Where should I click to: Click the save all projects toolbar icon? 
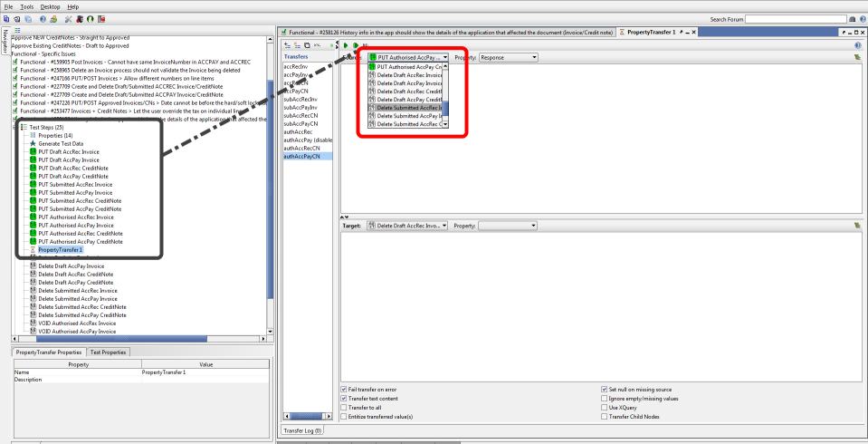pos(28,19)
